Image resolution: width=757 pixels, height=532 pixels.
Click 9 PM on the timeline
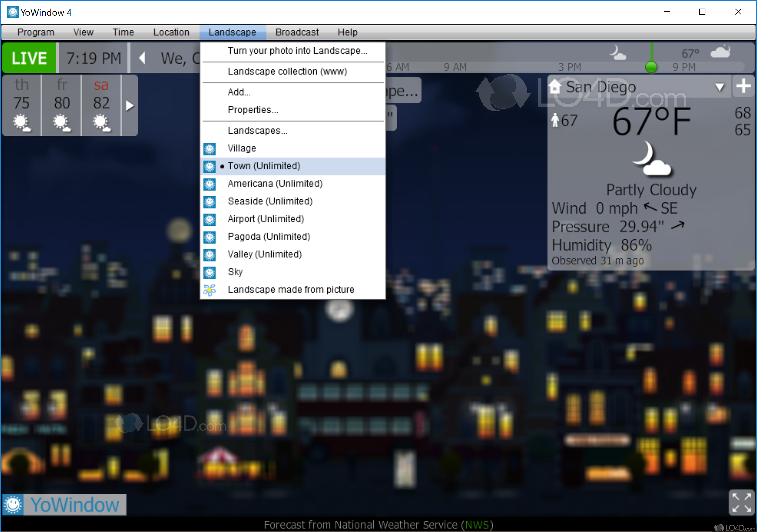[684, 67]
